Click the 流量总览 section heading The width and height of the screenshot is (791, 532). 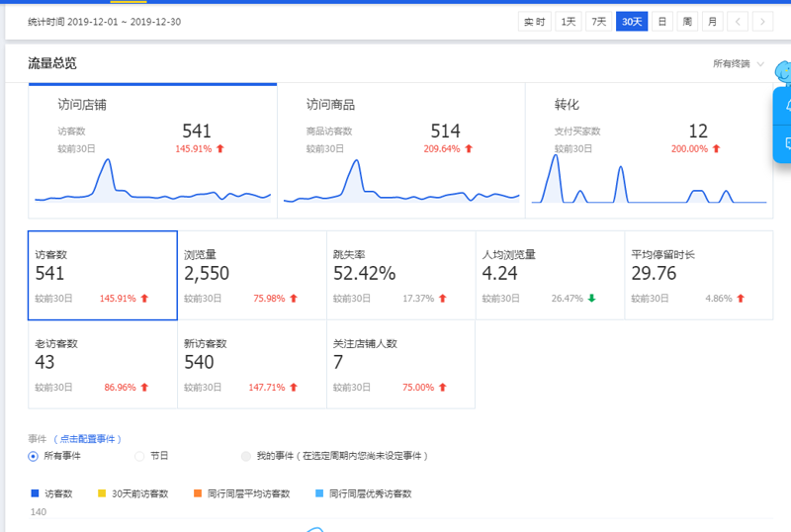52,63
